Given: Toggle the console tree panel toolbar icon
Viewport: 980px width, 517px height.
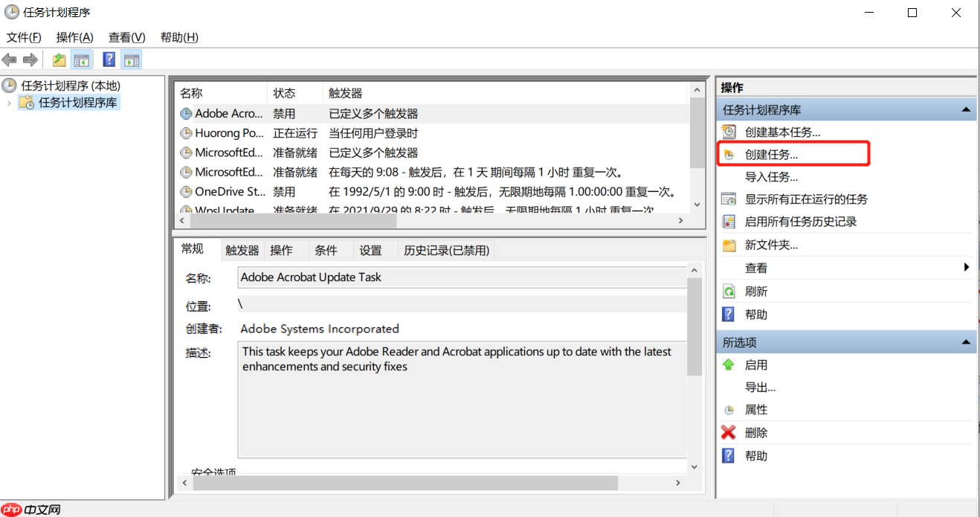Looking at the screenshot, I should pyautogui.click(x=82, y=60).
